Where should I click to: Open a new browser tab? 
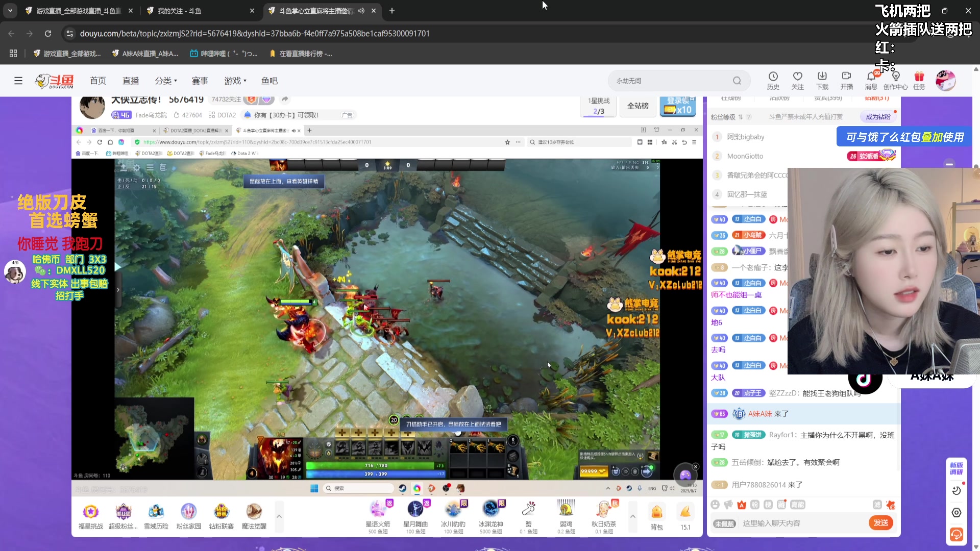click(x=391, y=10)
